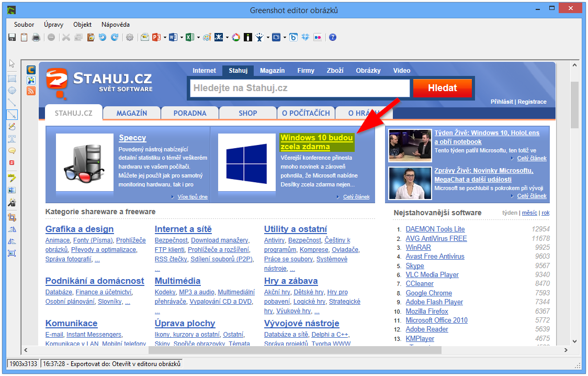Click the 'Hledejte na Stahuj.cz' search field
Screen dimensions: 588x376
(300, 88)
